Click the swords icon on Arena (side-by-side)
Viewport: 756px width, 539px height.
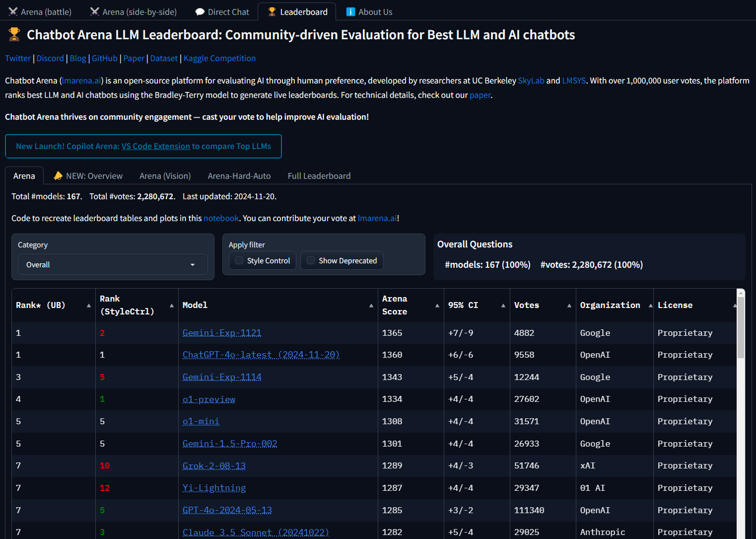coord(95,11)
